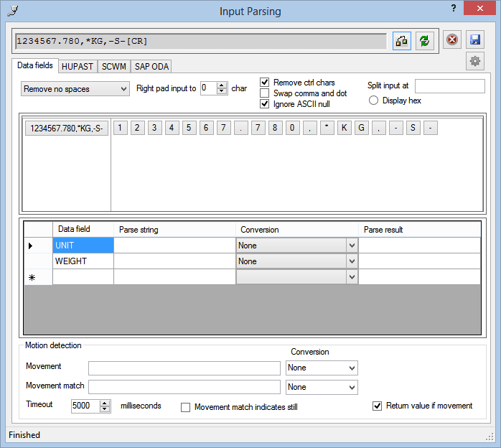Open the SAP ODA tab
Image resolution: width=501 pixels, height=448 pixels.
[151, 67]
